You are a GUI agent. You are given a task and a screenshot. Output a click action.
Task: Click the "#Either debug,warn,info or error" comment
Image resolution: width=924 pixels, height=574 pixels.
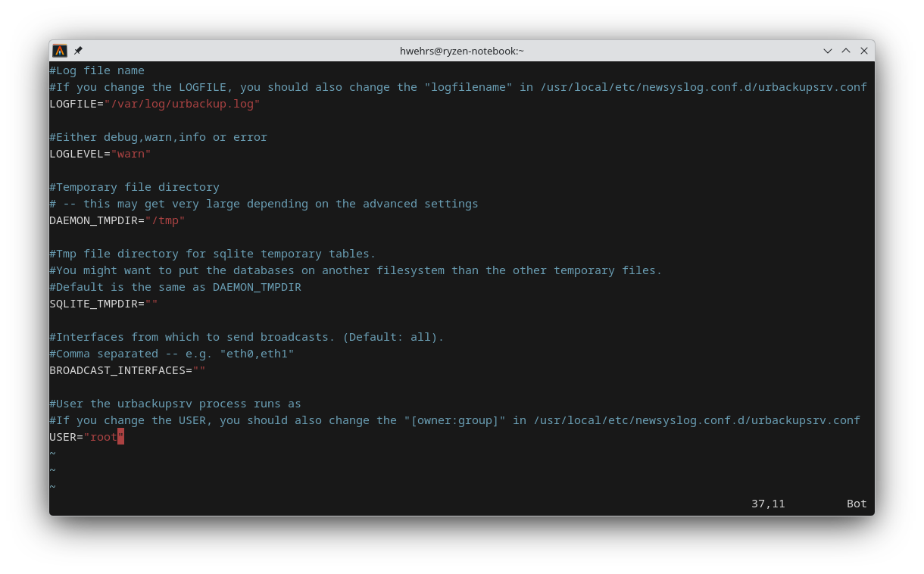point(158,137)
